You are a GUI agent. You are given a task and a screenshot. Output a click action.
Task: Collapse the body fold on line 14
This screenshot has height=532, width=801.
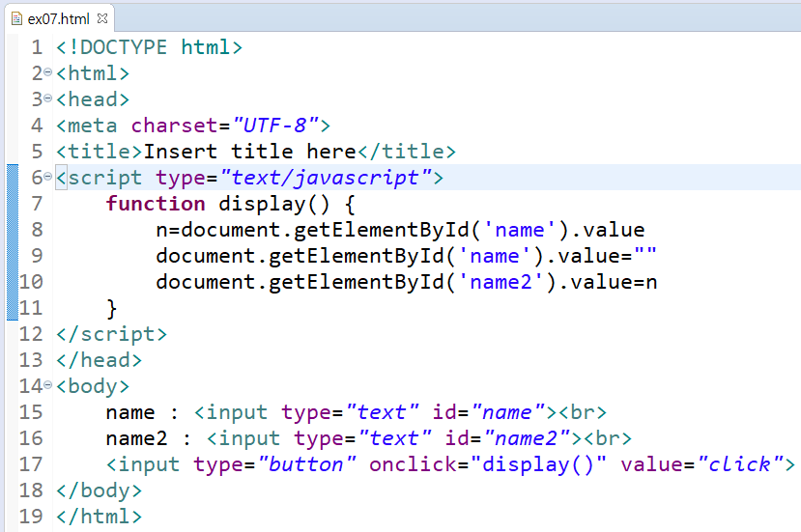(48, 384)
